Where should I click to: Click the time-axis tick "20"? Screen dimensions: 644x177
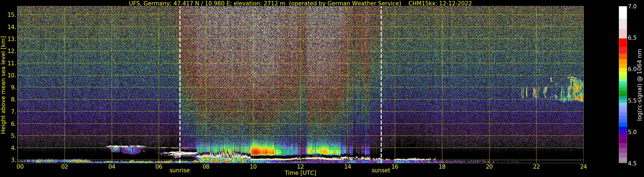coord(489,166)
